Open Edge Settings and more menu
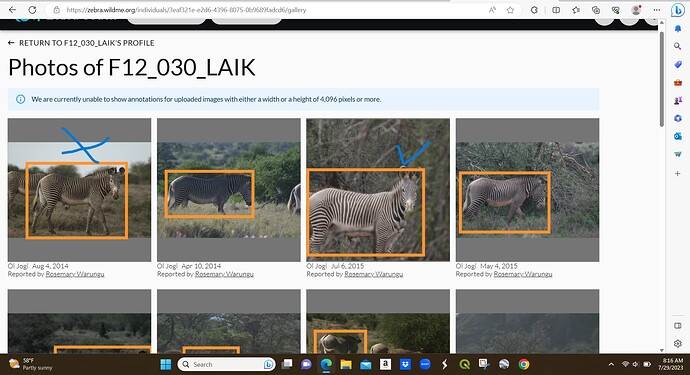 [x=657, y=10]
